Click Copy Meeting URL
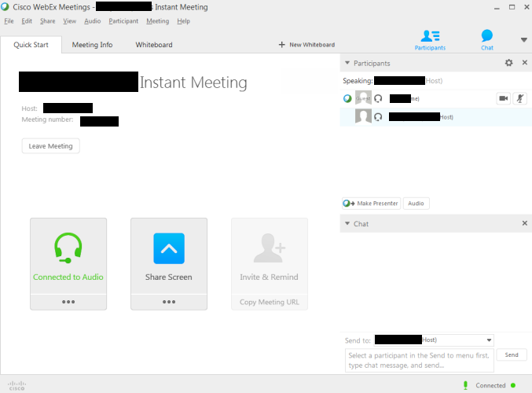 [270, 302]
